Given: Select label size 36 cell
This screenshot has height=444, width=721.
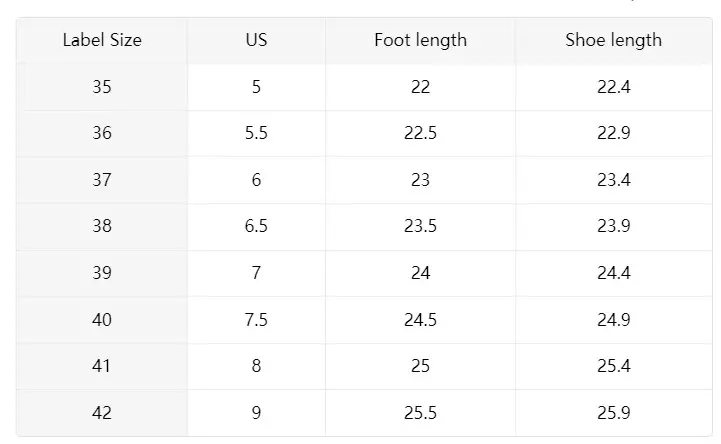Looking at the screenshot, I should [102, 133].
